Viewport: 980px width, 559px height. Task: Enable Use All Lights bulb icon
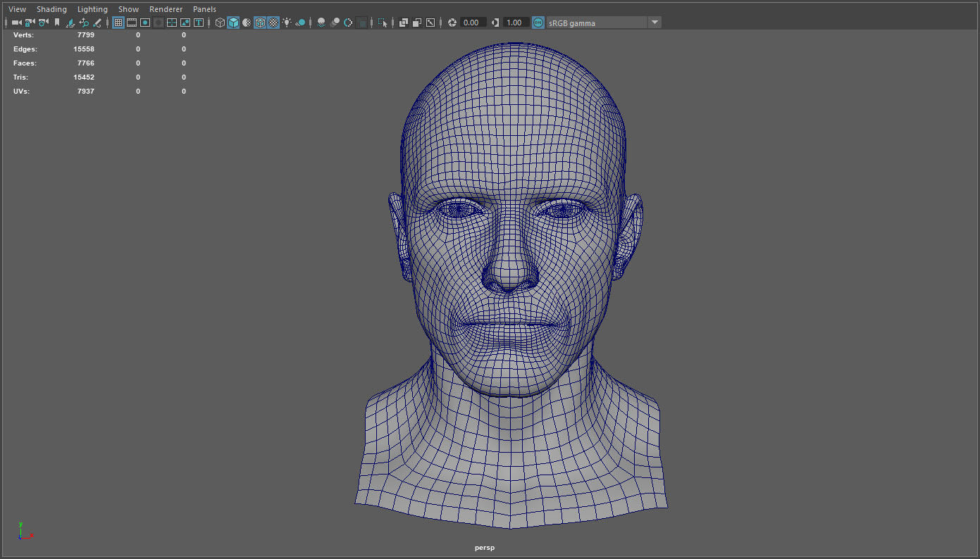click(x=287, y=23)
